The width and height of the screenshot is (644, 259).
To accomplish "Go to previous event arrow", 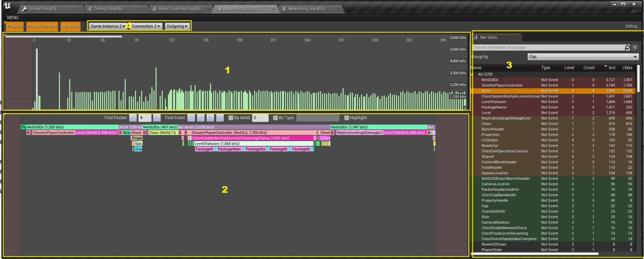I will pos(201,118).
